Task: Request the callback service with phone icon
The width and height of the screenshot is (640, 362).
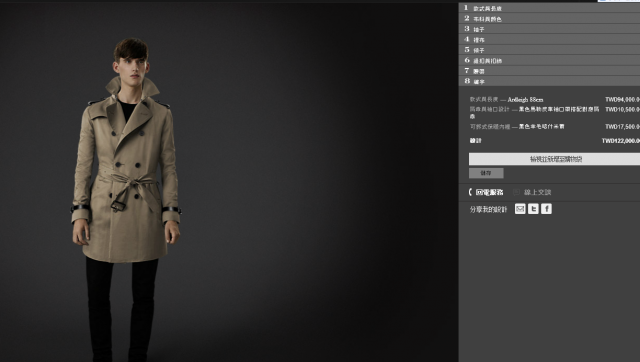Action: [x=486, y=192]
